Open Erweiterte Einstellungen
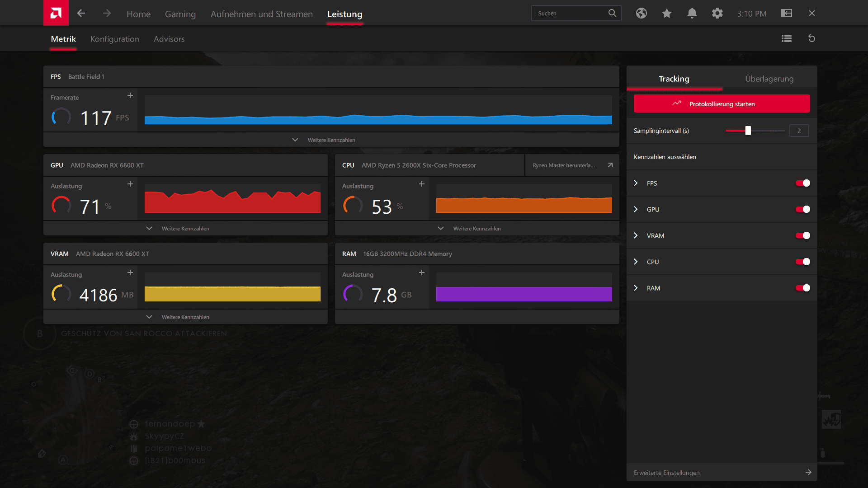This screenshot has width=868, height=488. point(722,472)
